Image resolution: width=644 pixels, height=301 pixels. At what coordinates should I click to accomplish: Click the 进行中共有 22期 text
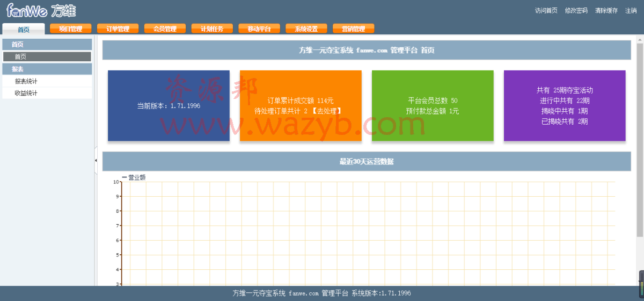565,101
